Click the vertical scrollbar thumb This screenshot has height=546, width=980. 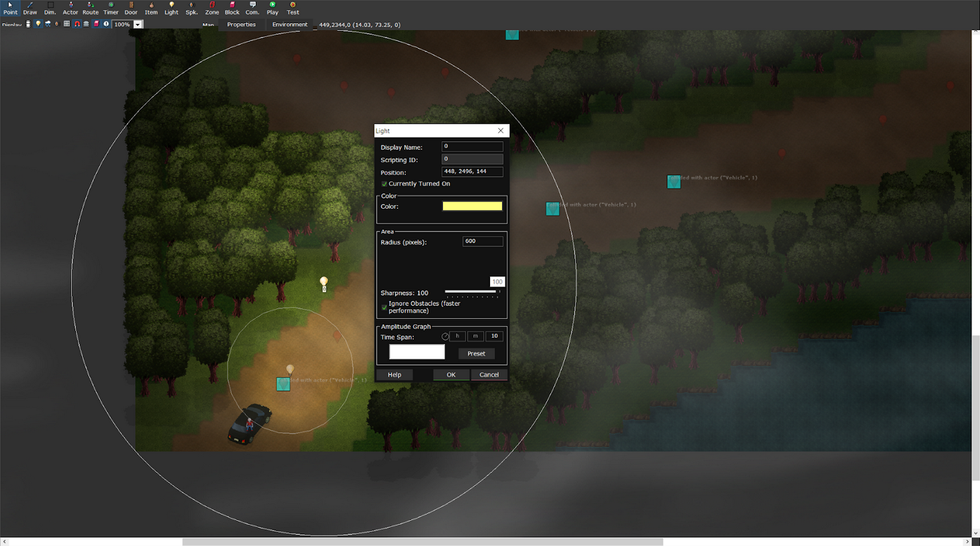point(976,408)
